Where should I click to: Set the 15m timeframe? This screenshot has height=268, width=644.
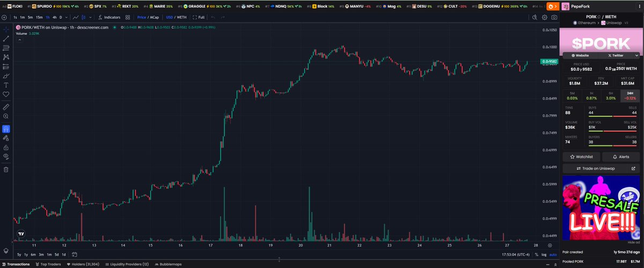pyautogui.click(x=39, y=17)
